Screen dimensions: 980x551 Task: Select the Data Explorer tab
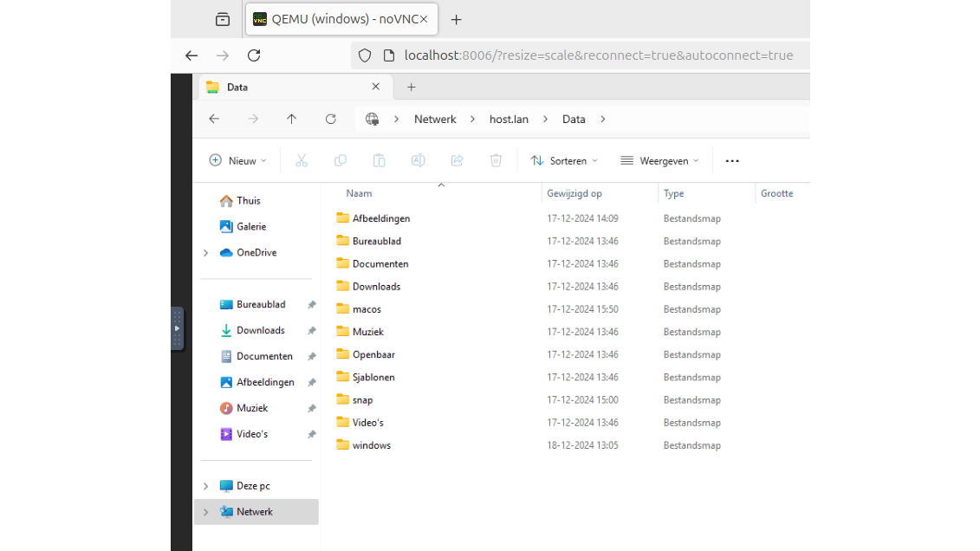pyautogui.click(x=295, y=87)
